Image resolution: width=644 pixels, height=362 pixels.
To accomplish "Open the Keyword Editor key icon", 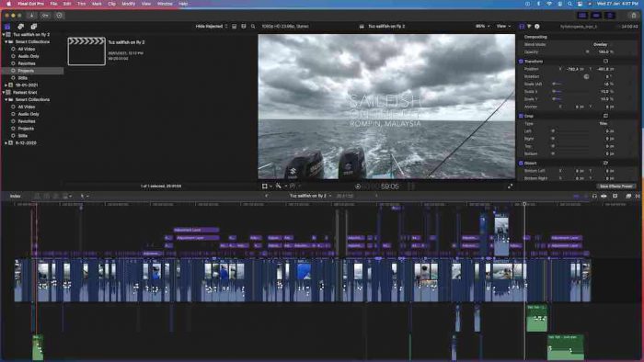I will pos(45,16).
